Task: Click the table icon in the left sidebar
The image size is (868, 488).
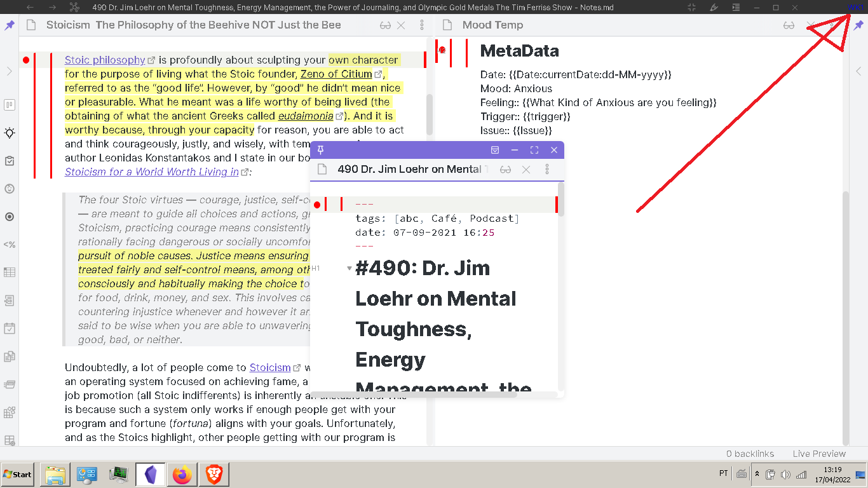Action: coord(9,272)
